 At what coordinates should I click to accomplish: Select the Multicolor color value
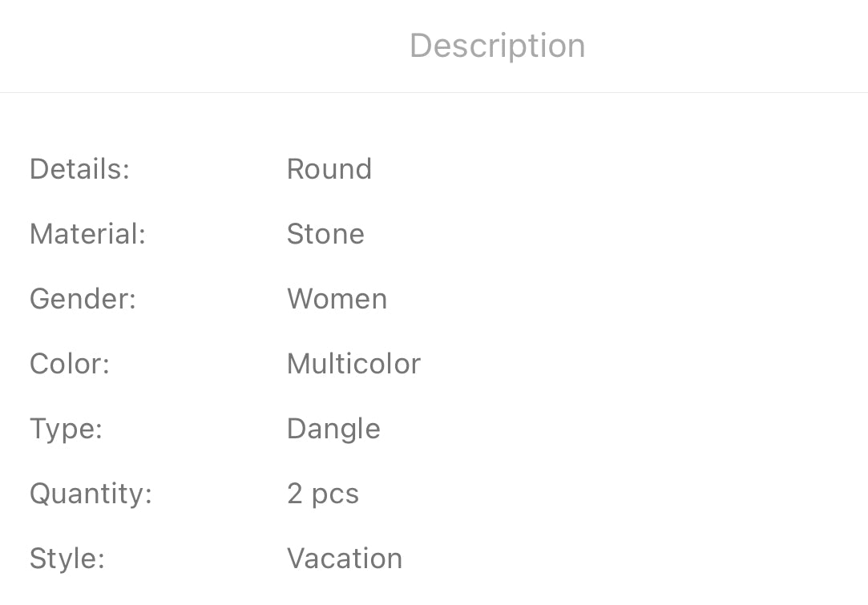(353, 364)
